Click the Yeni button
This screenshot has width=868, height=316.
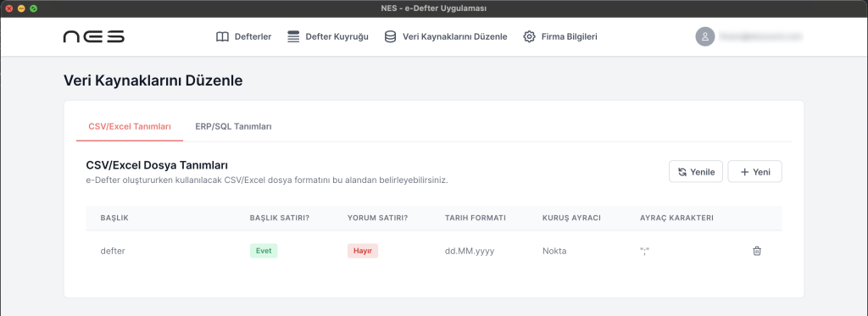pyautogui.click(x=754, y=172)
